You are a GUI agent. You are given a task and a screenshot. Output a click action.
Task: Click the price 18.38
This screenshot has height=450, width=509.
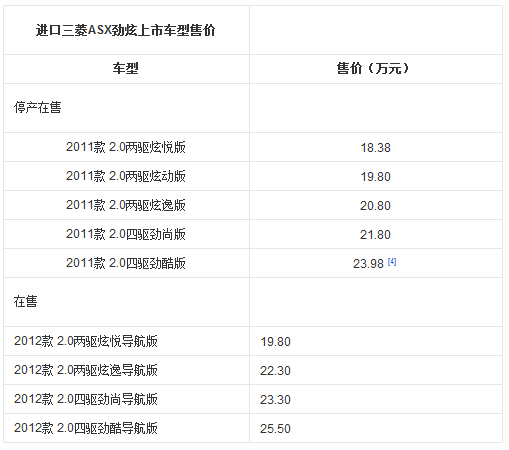375,148
